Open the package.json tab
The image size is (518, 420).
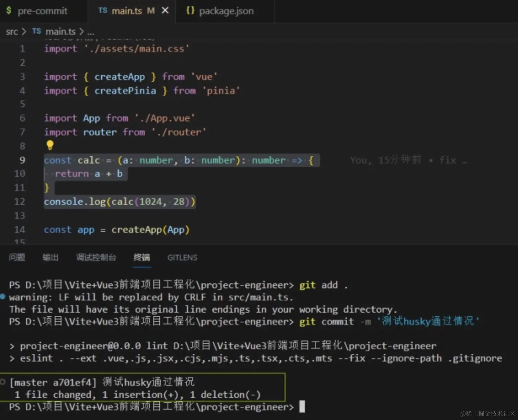[x=225, y=11]
